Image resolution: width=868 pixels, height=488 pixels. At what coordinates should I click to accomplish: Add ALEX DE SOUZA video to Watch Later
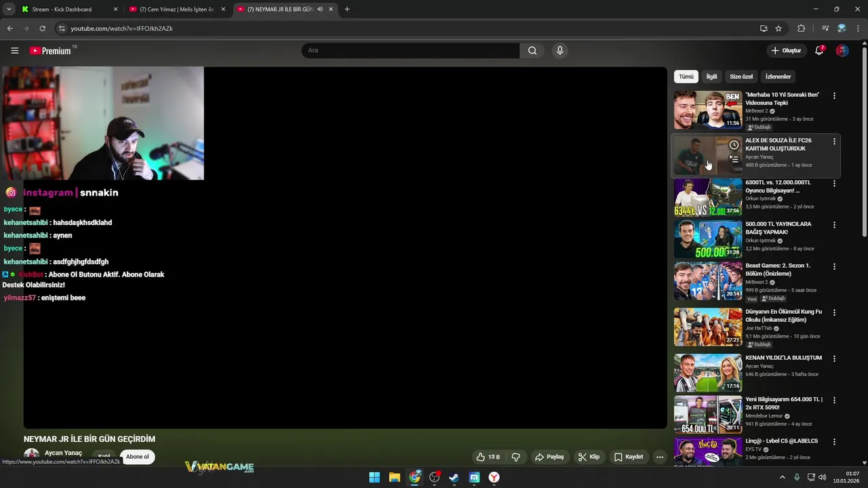[x=734, y=145]
